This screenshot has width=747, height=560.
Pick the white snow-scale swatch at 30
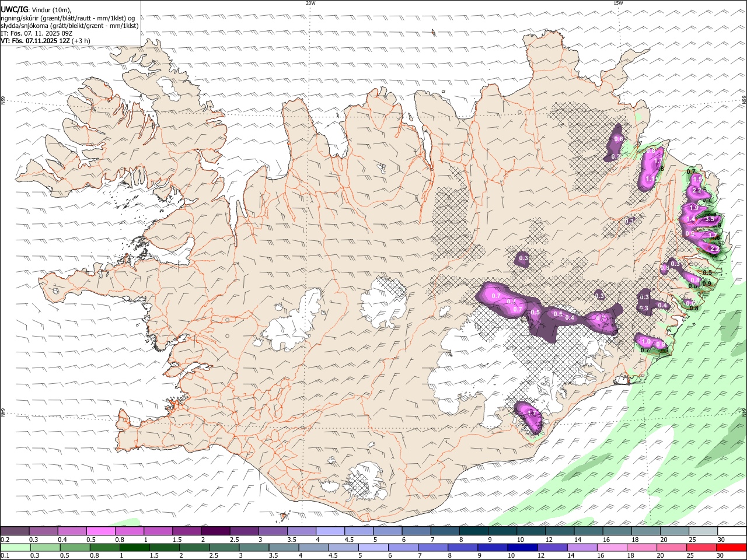click(x=731, y=531)
